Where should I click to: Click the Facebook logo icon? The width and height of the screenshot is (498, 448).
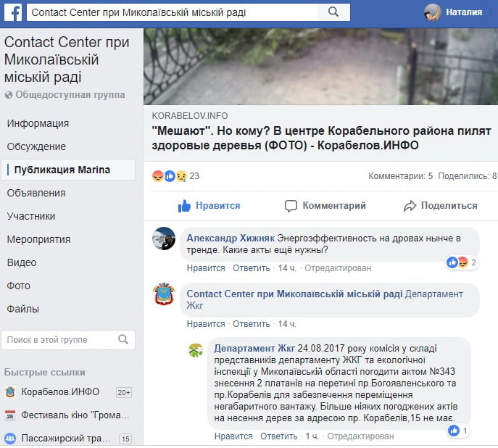point(14,12)
